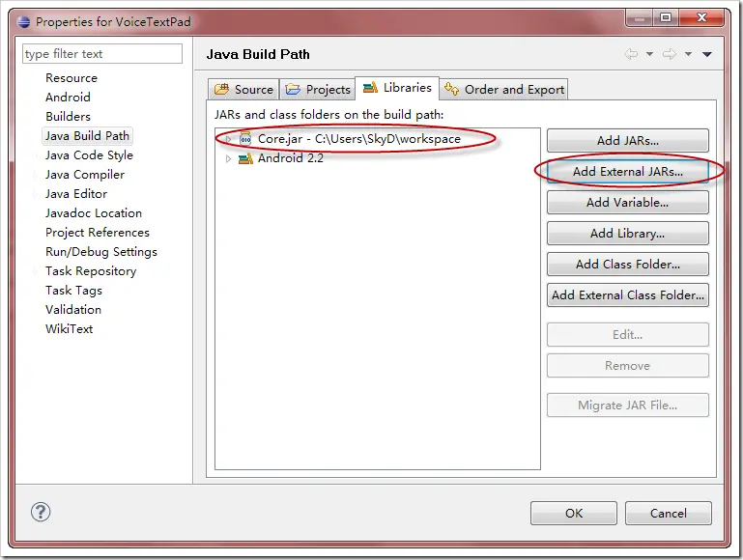
Task: Select Java Editor entry
Action: 76,194
